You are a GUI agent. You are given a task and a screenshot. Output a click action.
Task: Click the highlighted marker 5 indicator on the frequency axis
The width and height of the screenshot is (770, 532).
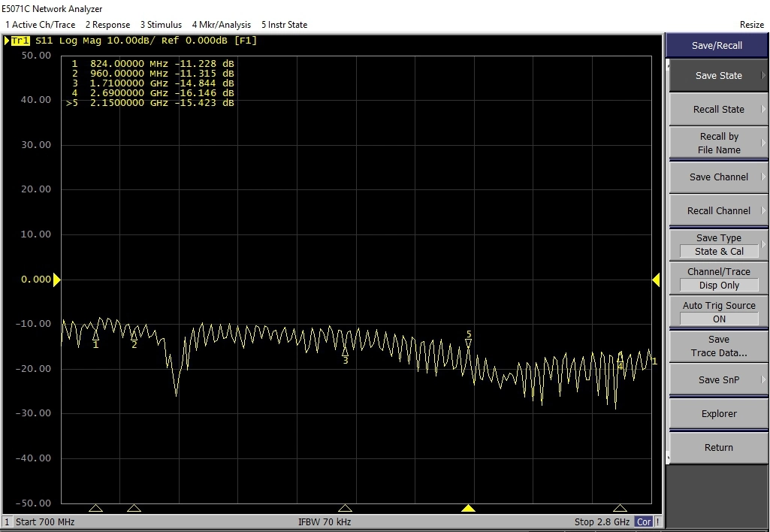[x=469, y=509]
